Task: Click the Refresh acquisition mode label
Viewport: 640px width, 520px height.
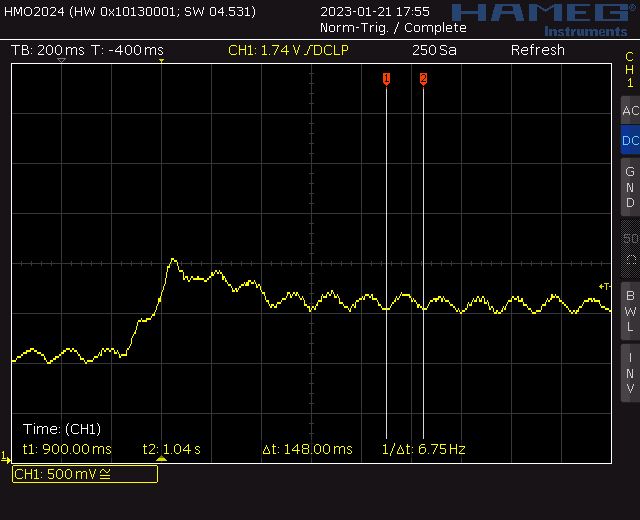Action: pos(537,50)
